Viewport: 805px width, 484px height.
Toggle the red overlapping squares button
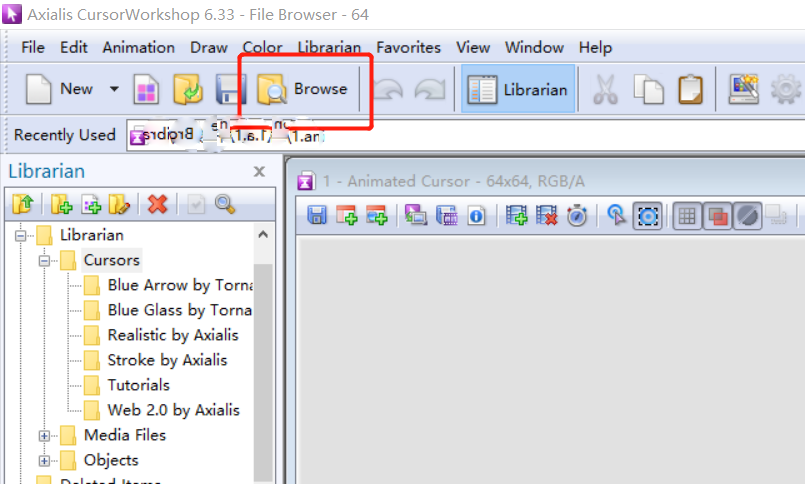pos(717,216)
